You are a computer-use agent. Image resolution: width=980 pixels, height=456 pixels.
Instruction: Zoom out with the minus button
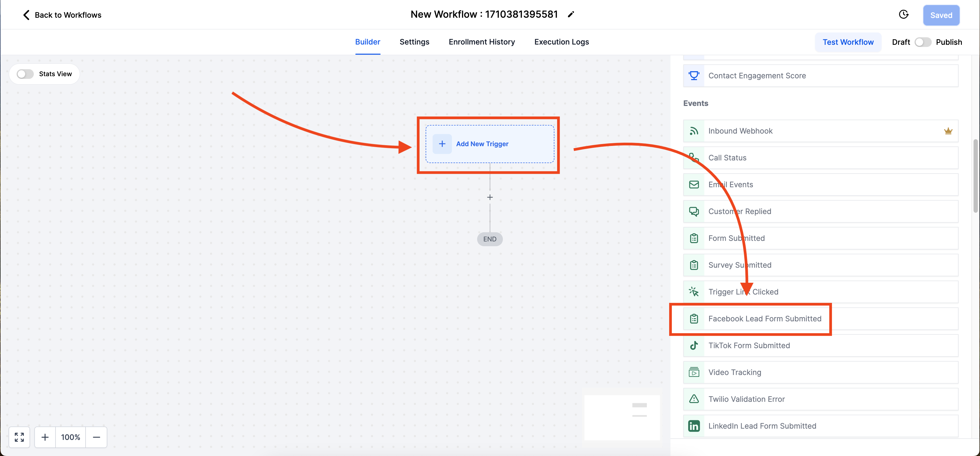pyautogui.click(x=97, y=437)
